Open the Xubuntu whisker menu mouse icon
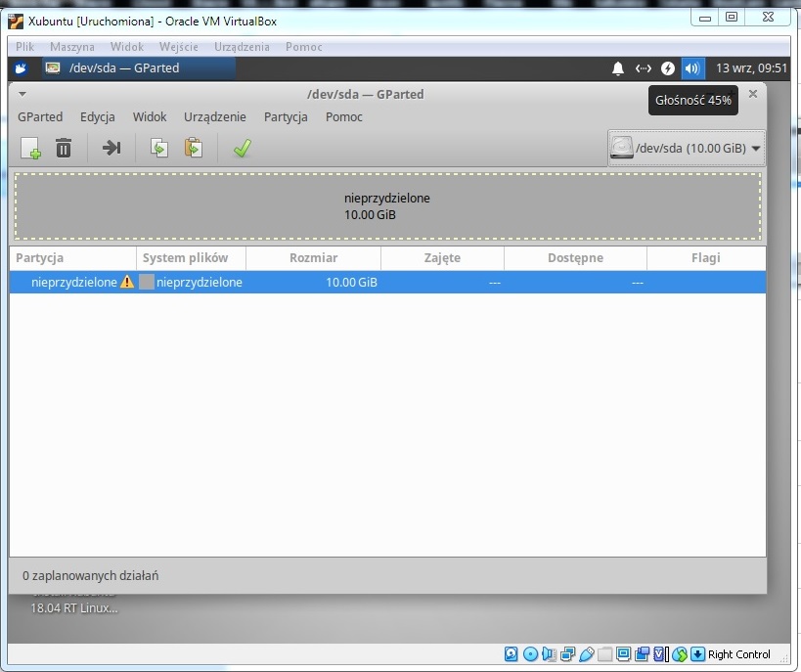Screen dimensions: 801x672 (x=21, y=67)
